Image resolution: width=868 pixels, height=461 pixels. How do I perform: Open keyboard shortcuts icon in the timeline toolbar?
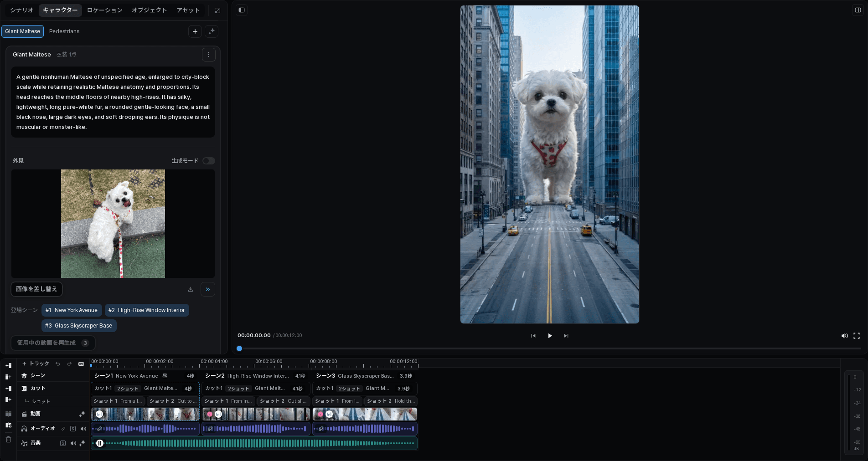(81, 364)
